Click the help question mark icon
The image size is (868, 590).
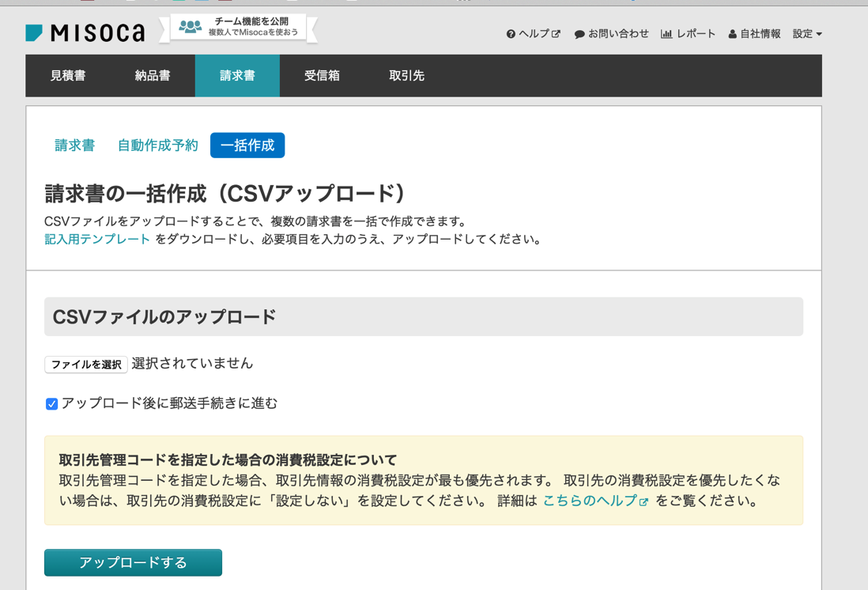click(x=511, y=34)
